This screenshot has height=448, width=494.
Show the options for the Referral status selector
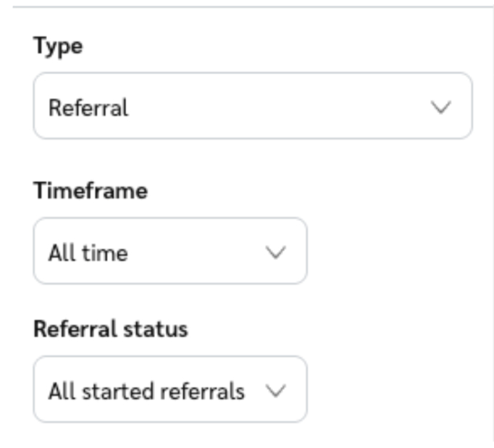click(x=169, y=389)
